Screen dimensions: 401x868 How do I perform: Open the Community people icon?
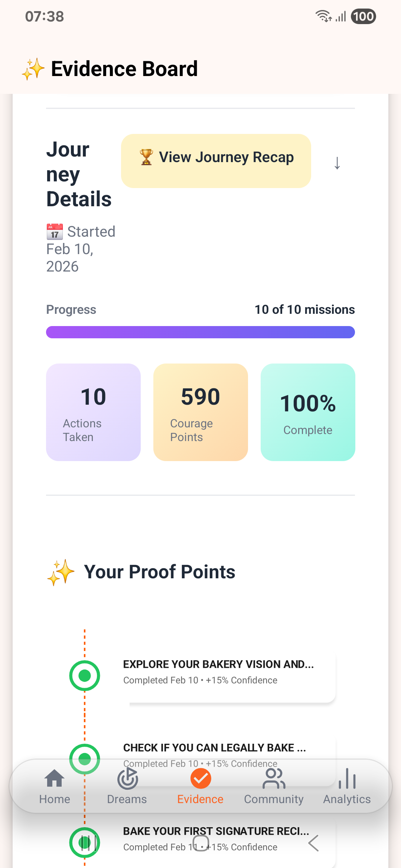[x=274, y=778]
